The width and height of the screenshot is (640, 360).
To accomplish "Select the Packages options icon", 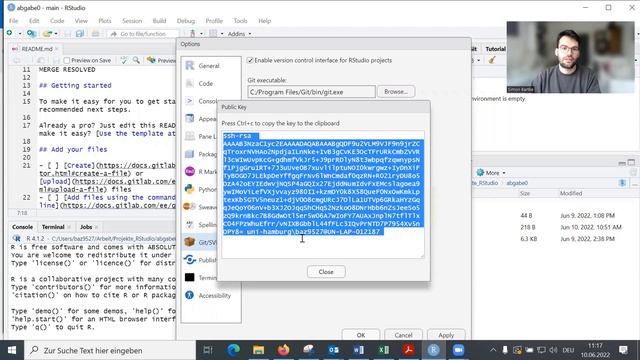I will [x=189, y=154].
